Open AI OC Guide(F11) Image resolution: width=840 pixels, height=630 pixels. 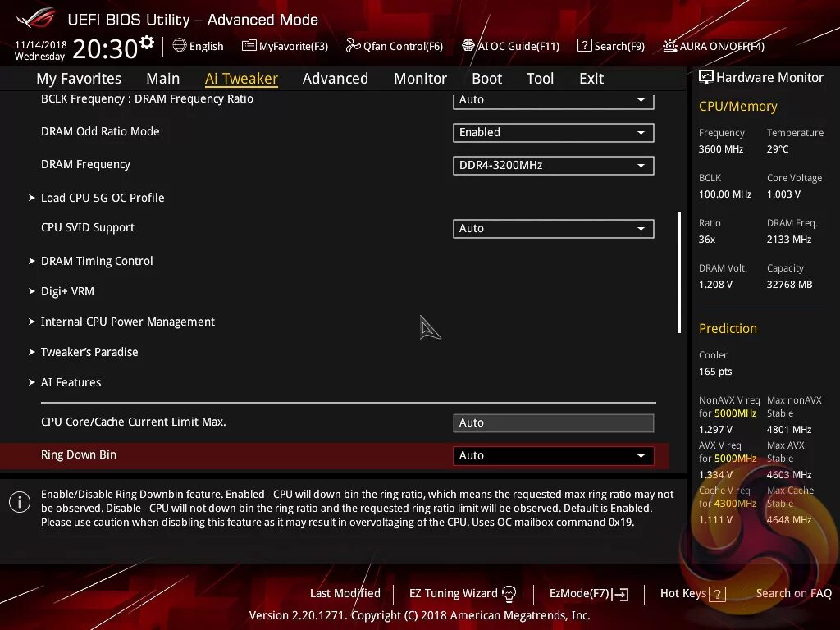(x=510, y=46)
